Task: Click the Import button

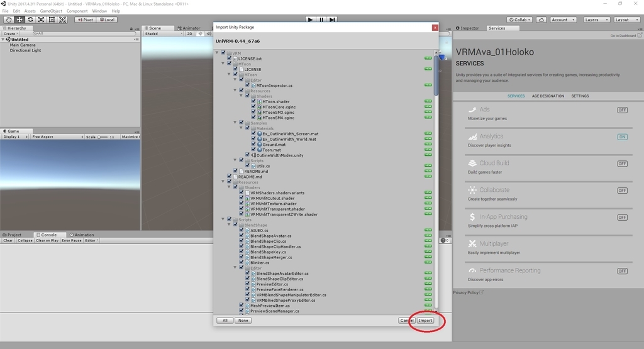Action: (x=425, y=320)
